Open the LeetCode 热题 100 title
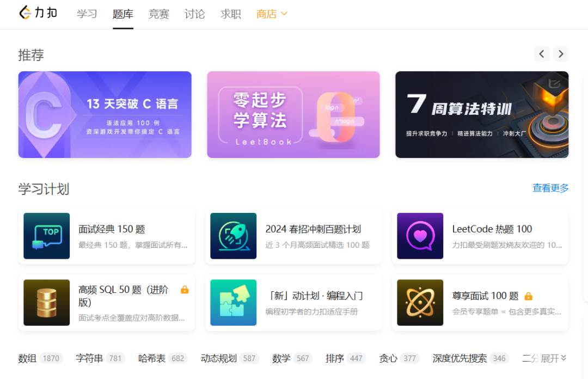This screenshot has height=379, width=588. click(492, 229)
